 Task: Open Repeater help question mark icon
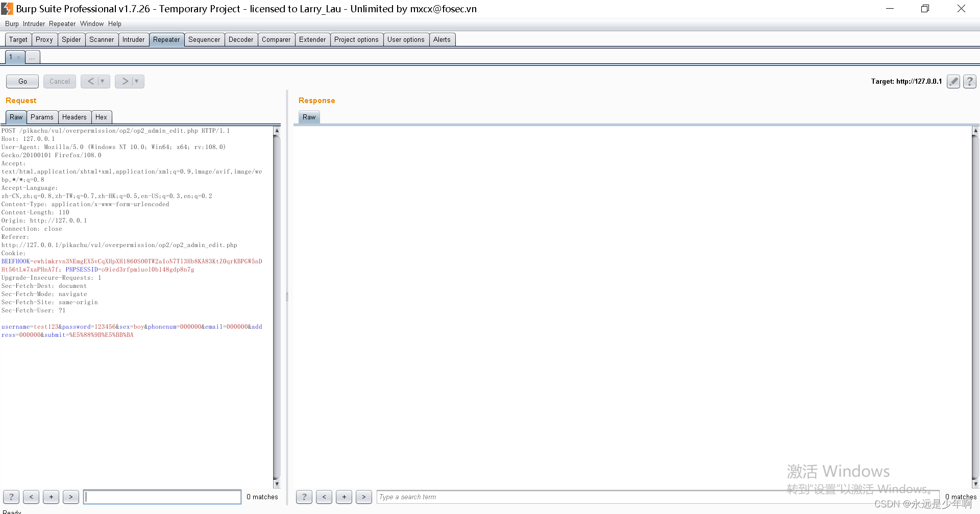(x=970, y=81)
